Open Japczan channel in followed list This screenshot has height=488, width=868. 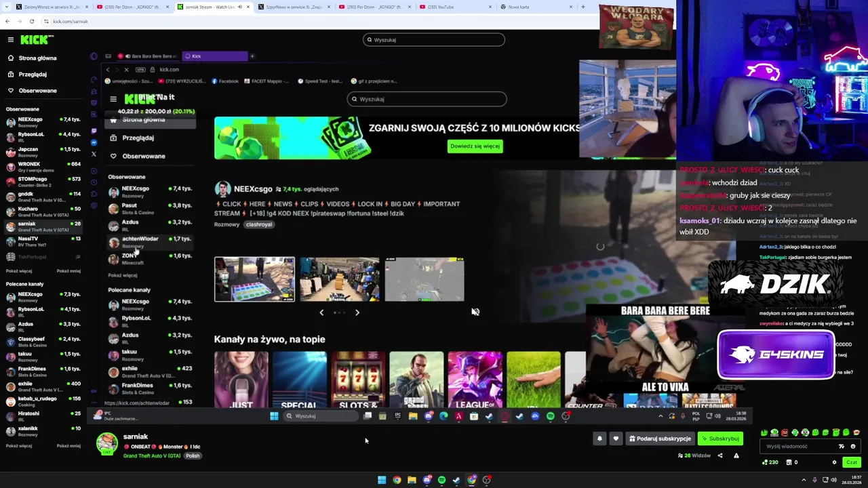43,152
